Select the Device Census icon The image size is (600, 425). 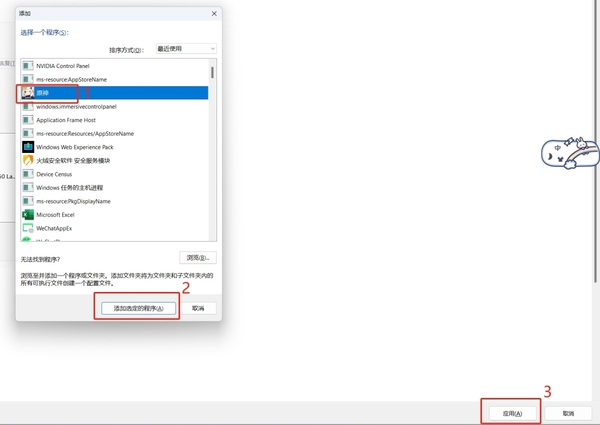pyautogui.click(x=28, y=174)
